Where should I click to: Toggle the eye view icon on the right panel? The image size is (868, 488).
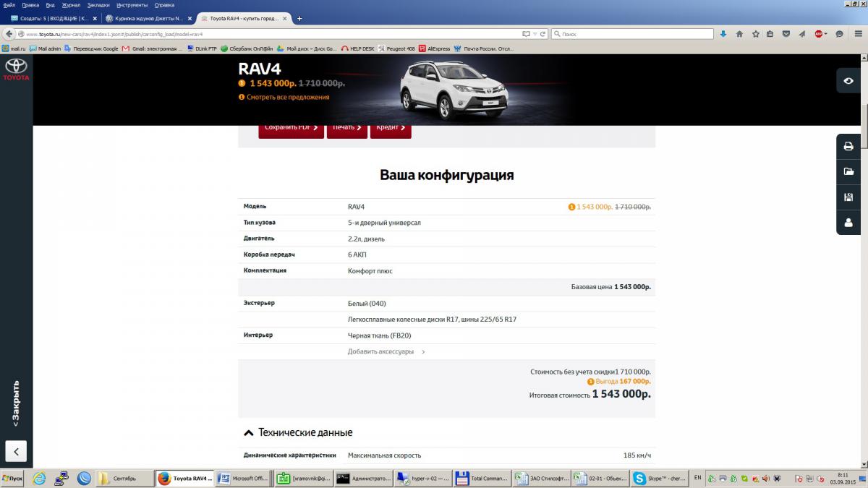click(x=848, y=81)
